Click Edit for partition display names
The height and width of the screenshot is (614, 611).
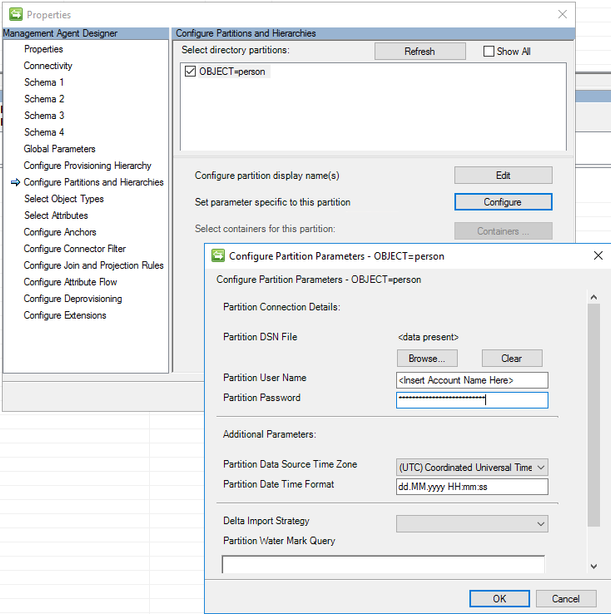point(503,175)
